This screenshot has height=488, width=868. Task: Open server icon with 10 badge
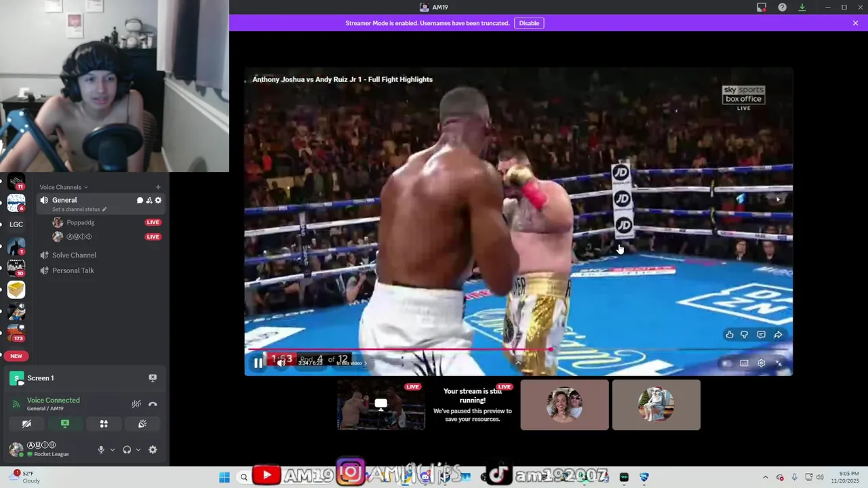coord(16,268)
